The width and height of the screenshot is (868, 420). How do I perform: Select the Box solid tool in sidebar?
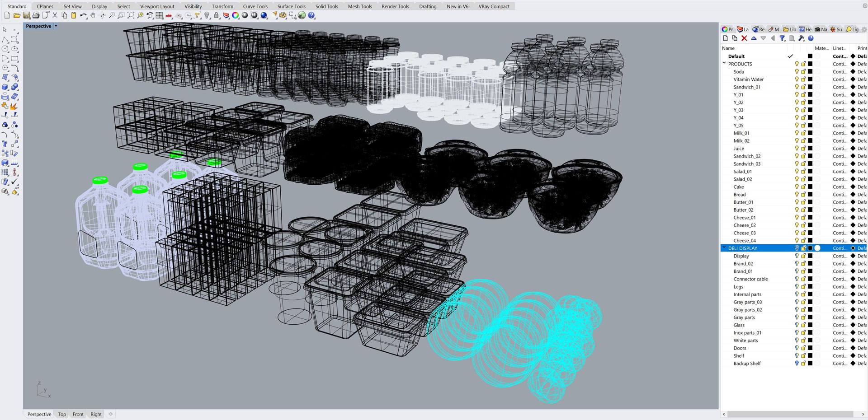click(5, 87)
